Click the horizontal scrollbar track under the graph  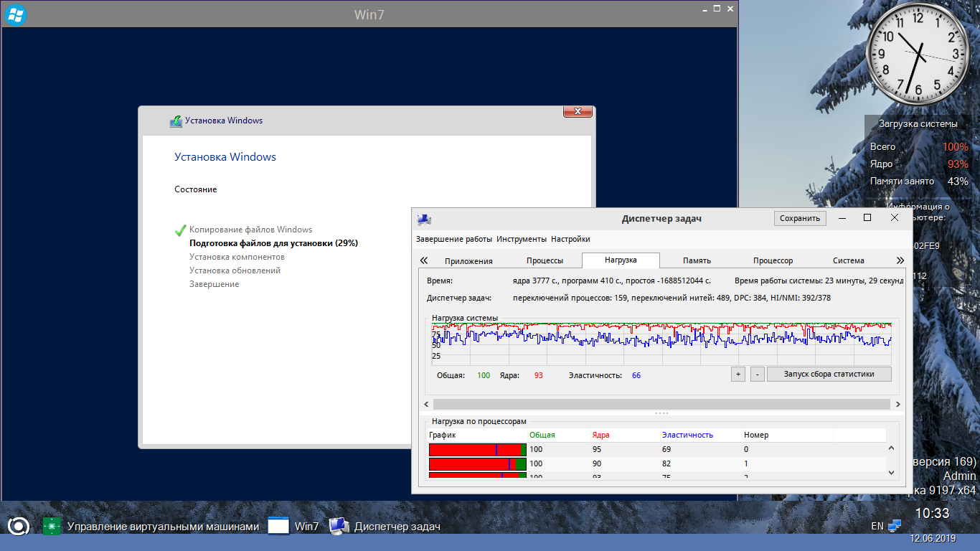662,405
